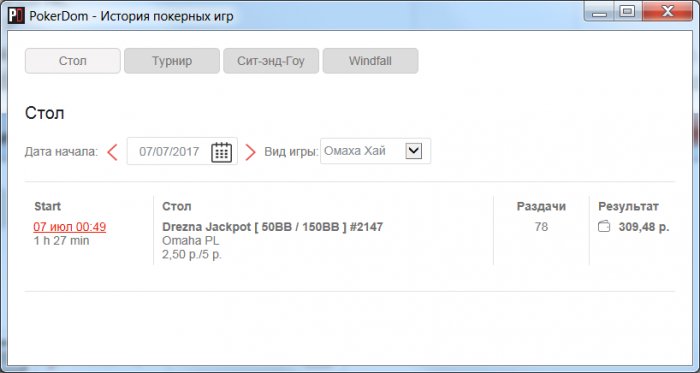
Task: Open the calendar date picker icon
Action: (x=221, y=152)
